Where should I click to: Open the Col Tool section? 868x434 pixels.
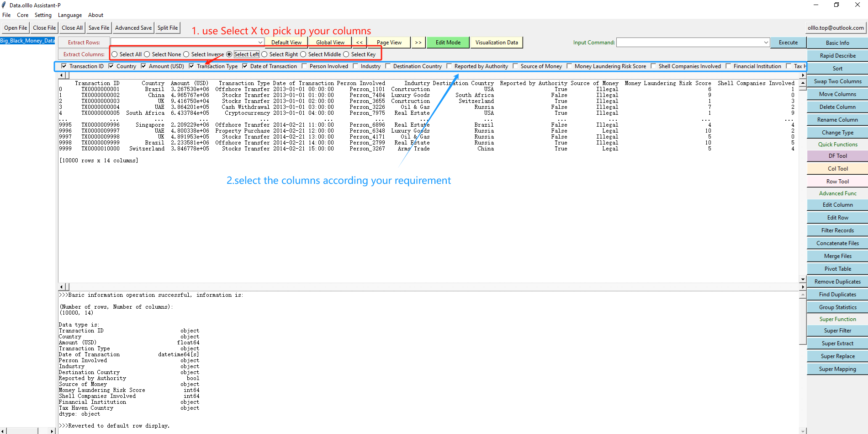837,169
